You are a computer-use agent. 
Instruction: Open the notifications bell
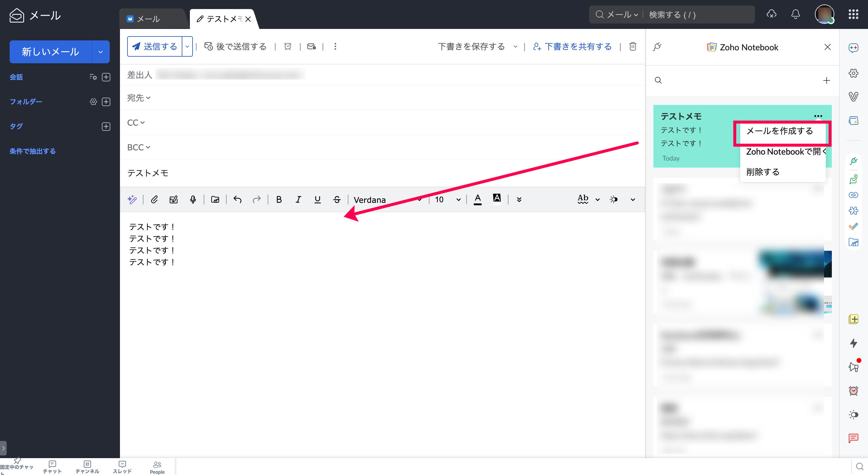pyautogui.click(x=795, y=14)
